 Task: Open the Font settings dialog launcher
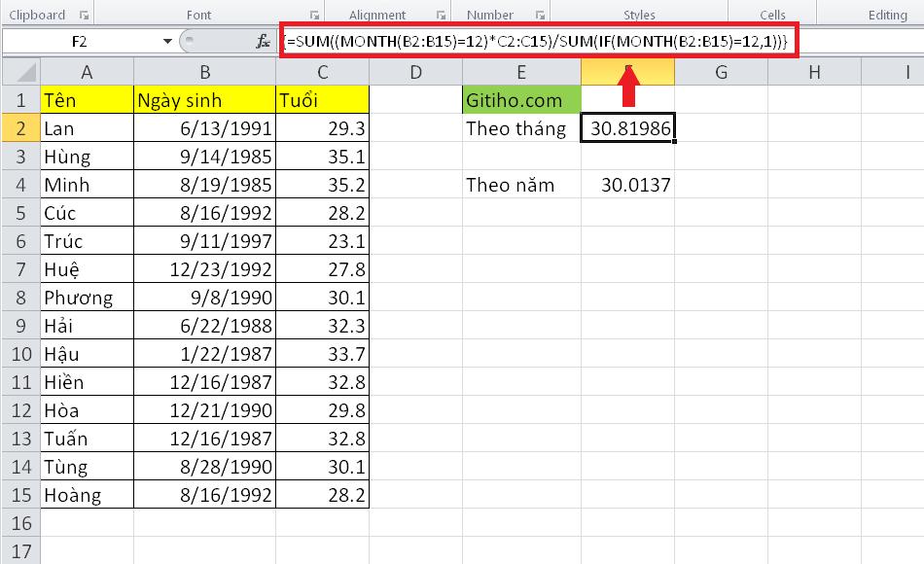click(x=313, y=14)
